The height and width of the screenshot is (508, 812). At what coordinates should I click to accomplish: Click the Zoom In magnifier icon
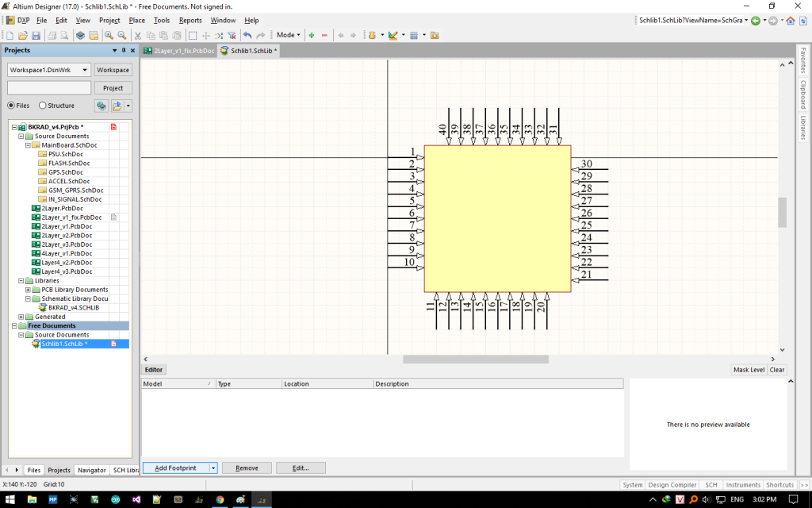pos(109,35)
